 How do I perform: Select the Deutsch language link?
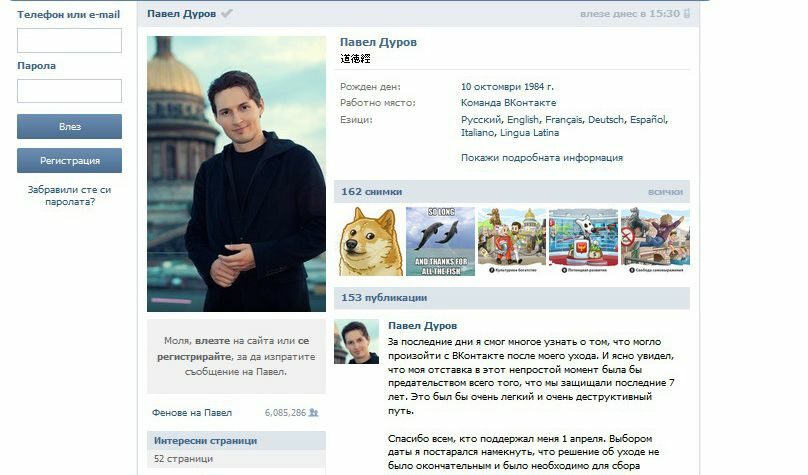pos(605,120)
